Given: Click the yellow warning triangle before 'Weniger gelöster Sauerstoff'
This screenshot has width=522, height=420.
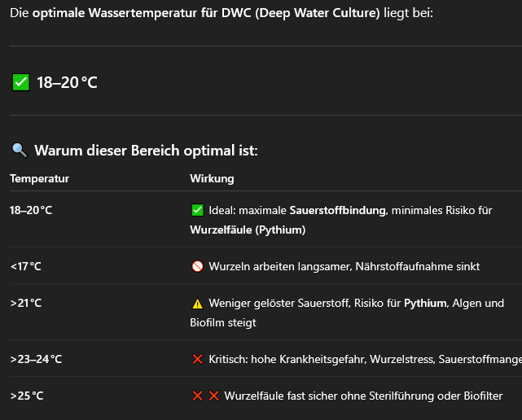Looking at the screenshot, I should coord(197,304).
